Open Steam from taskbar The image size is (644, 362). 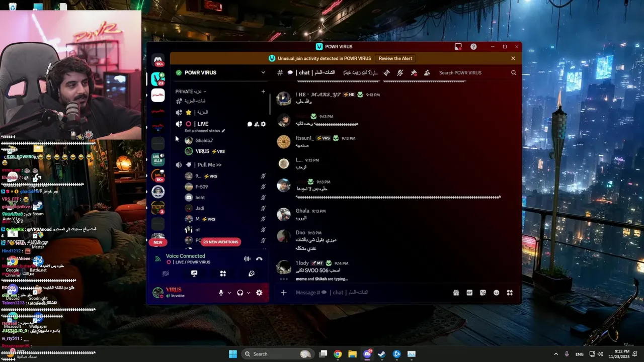tap(382, 354)
